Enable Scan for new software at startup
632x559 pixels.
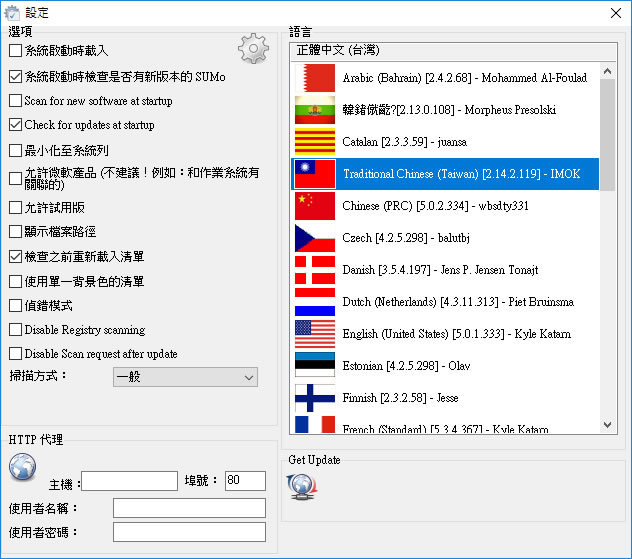[x=15, y=100]
